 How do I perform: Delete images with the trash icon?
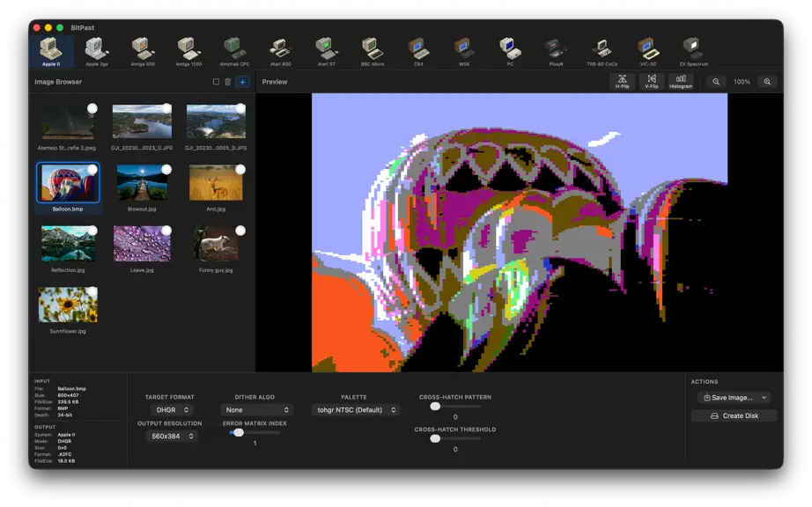tap(228, 82)
